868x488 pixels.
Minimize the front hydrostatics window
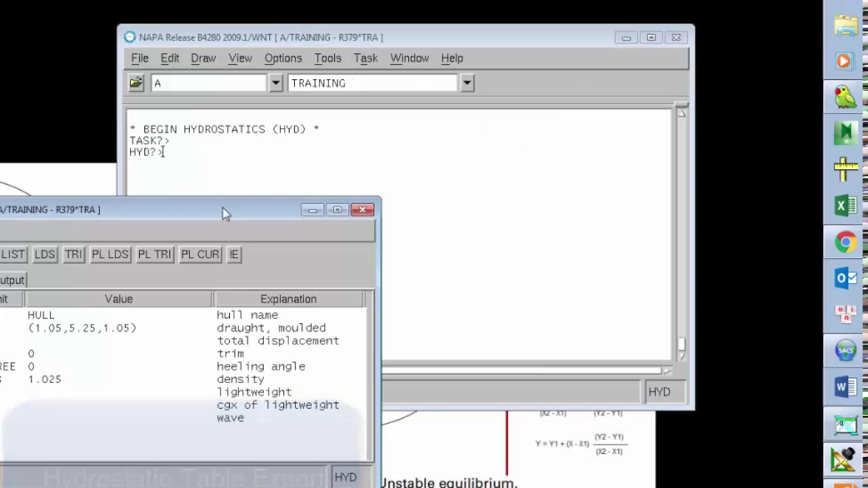pos(313,209)
